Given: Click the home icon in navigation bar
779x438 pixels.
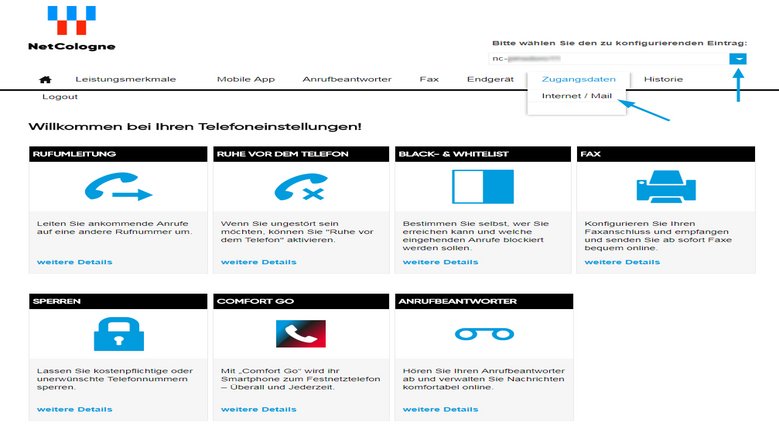Looking at the screenshot, I should pyautogui.click(x=45, y=79).
